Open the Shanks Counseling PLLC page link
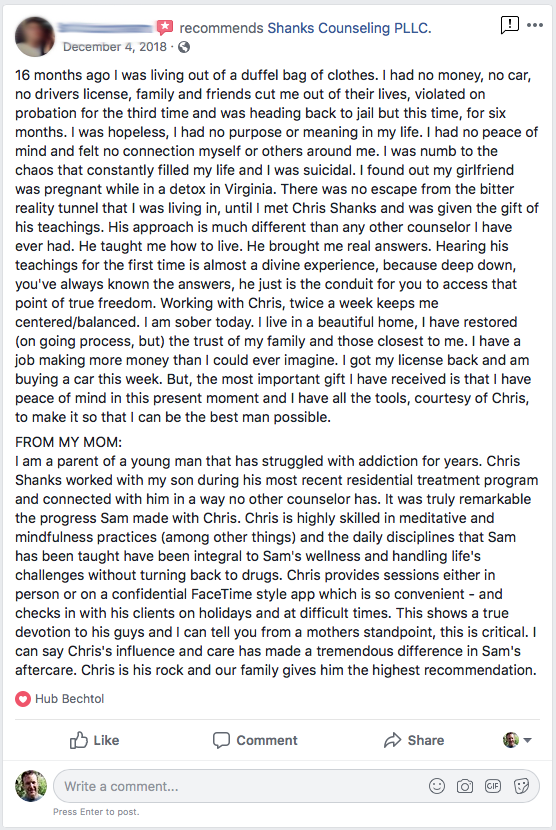Viewport: 556px width, 830px height. coord(349,28)
